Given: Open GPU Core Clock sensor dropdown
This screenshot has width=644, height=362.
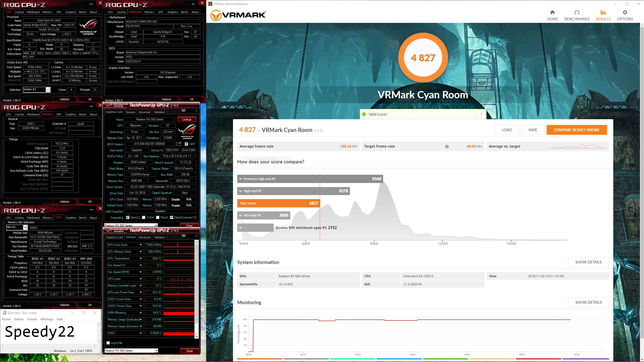Looking at the screenshot, I should point(141,245).
